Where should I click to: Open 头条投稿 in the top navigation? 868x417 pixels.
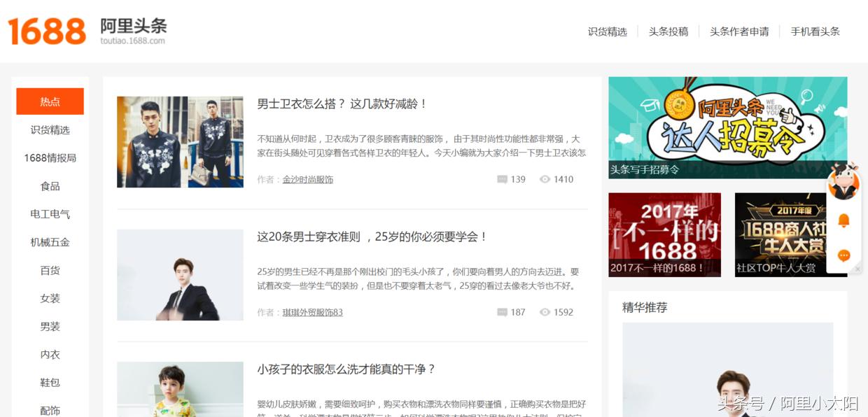668,31
